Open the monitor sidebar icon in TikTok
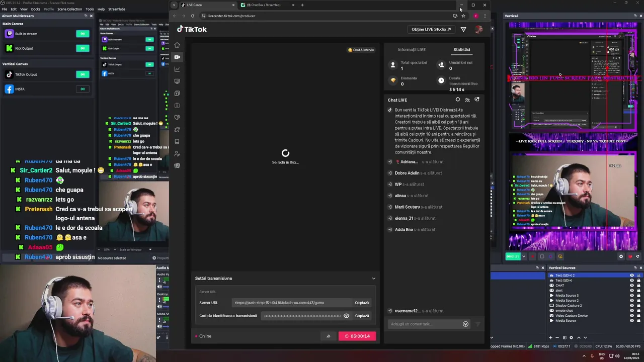Viewport: 644px width, 362px height. pos(177,81)
